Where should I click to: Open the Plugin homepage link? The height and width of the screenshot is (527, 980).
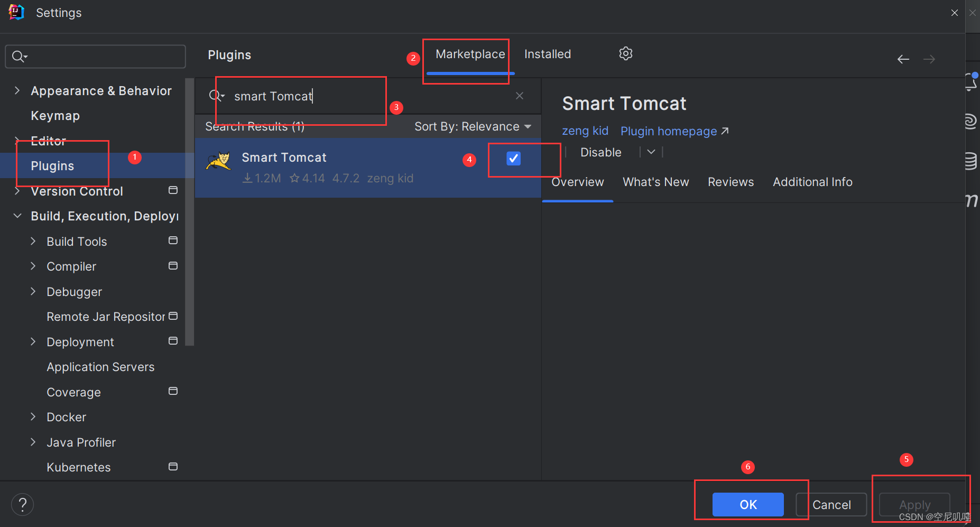668,131
